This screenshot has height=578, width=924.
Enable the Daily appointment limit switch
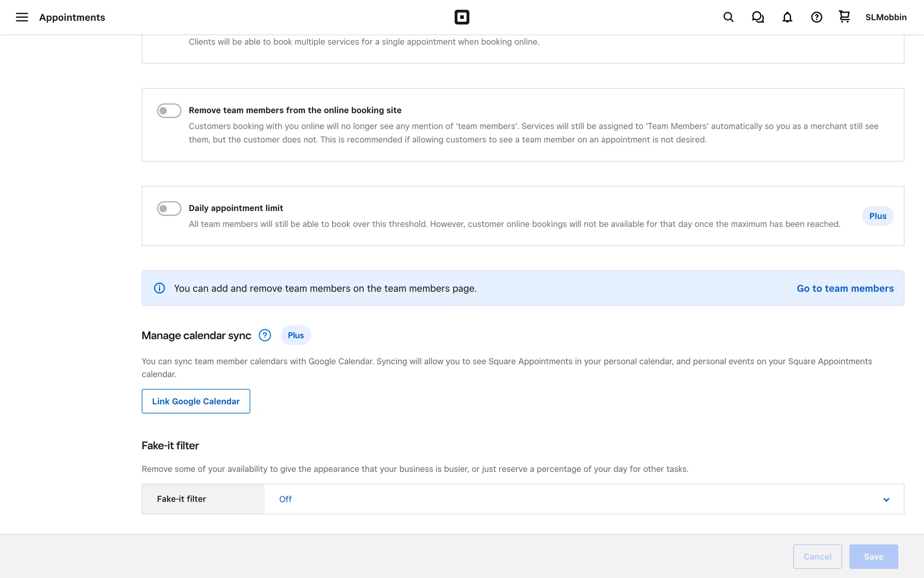(169, 209)
